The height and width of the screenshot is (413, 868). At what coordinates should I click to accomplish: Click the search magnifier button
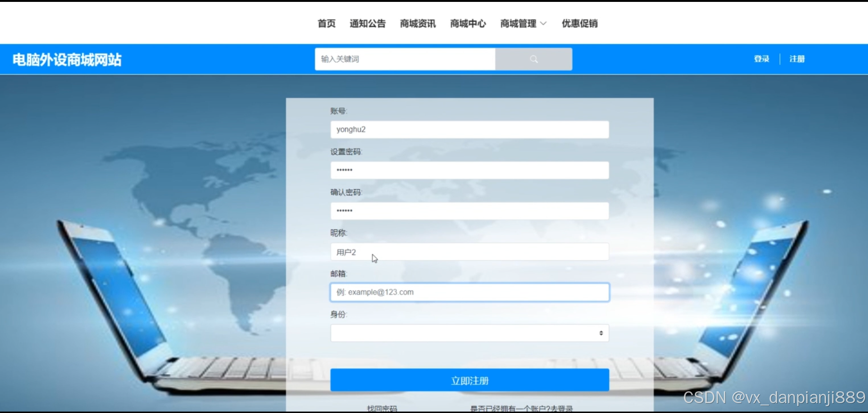tap(534, 59)
